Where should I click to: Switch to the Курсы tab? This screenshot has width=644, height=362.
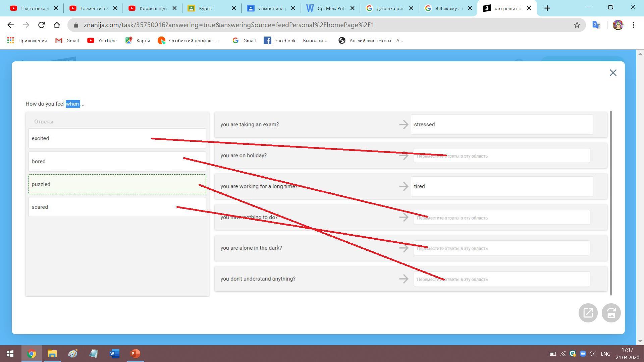click(205, 8)
